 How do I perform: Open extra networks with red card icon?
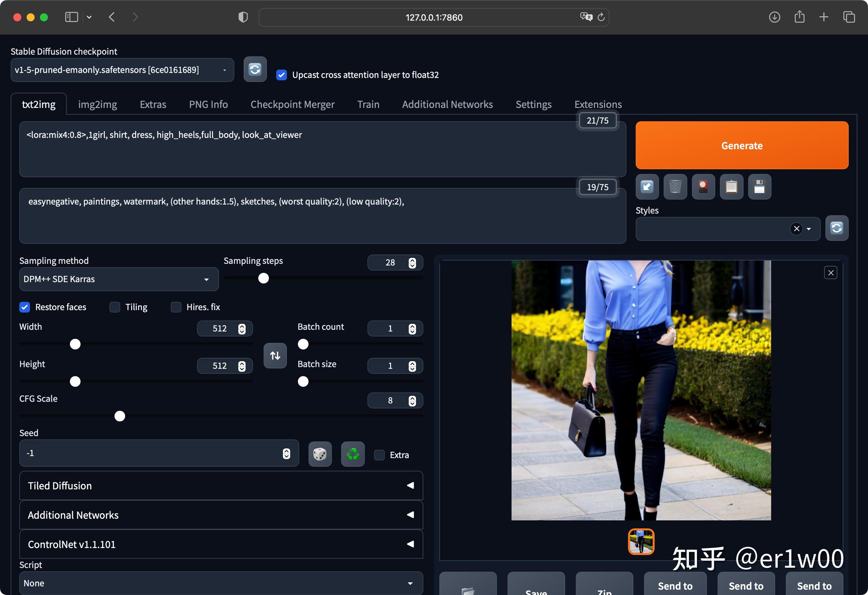tap(703, 187)
